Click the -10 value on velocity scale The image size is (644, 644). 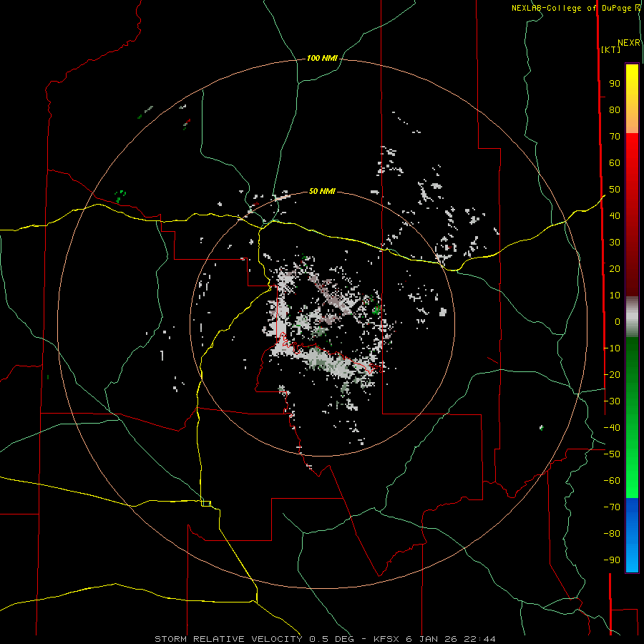pos(612,348)
